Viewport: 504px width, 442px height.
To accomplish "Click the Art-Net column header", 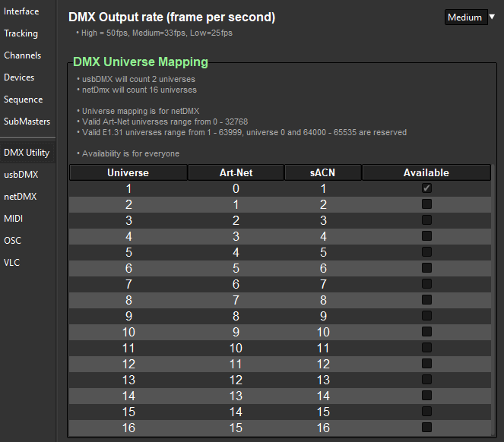I will click(236, 173).
